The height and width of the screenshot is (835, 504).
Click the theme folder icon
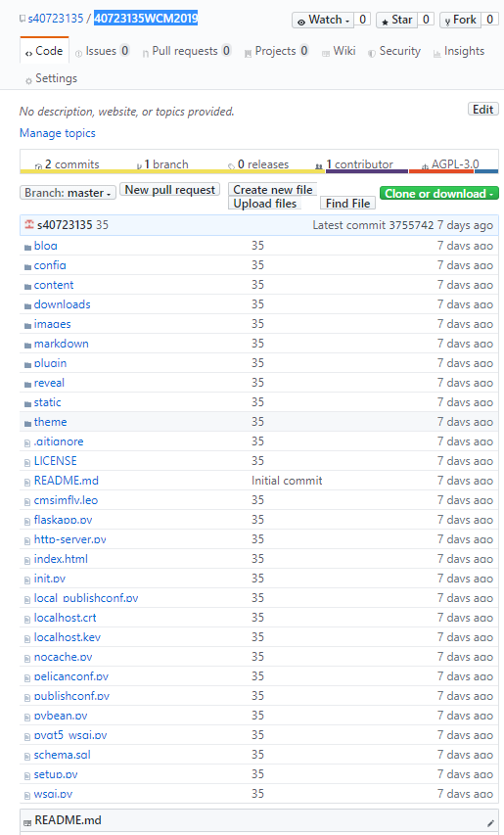pos(27,423)
